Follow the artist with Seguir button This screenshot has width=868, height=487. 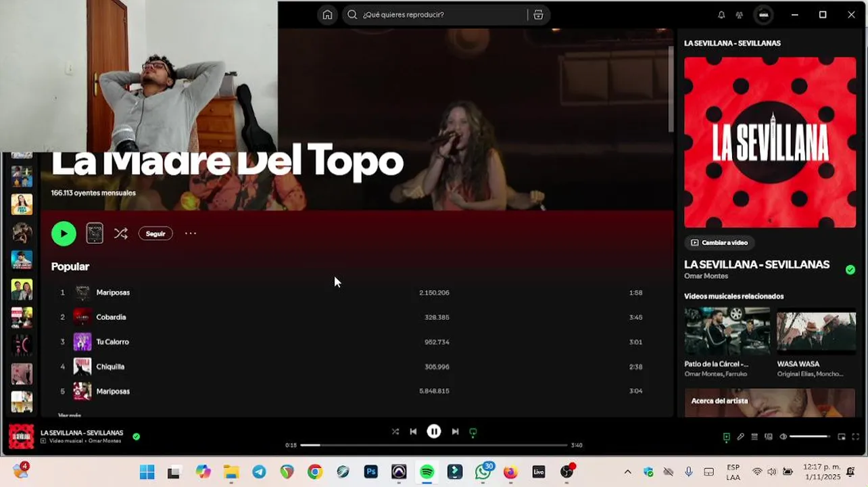pyautogui.click(x=155, y=233)
